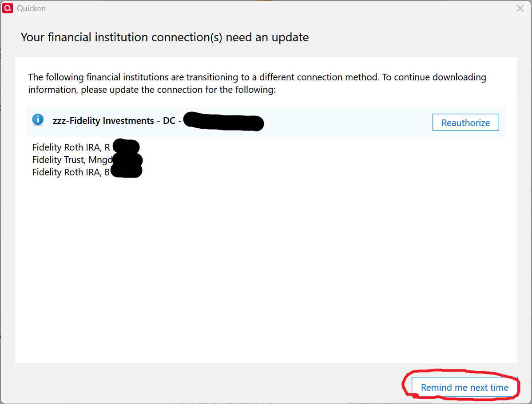
Task: Close the Quicken dialog window
Action: coord(520,8)
